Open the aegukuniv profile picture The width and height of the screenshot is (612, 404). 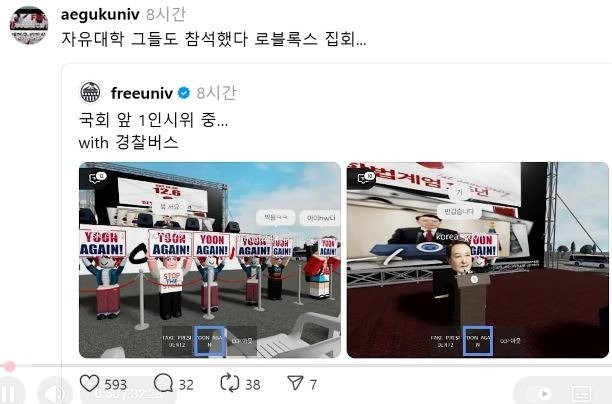pyautogui.click(x=29, y=25)
